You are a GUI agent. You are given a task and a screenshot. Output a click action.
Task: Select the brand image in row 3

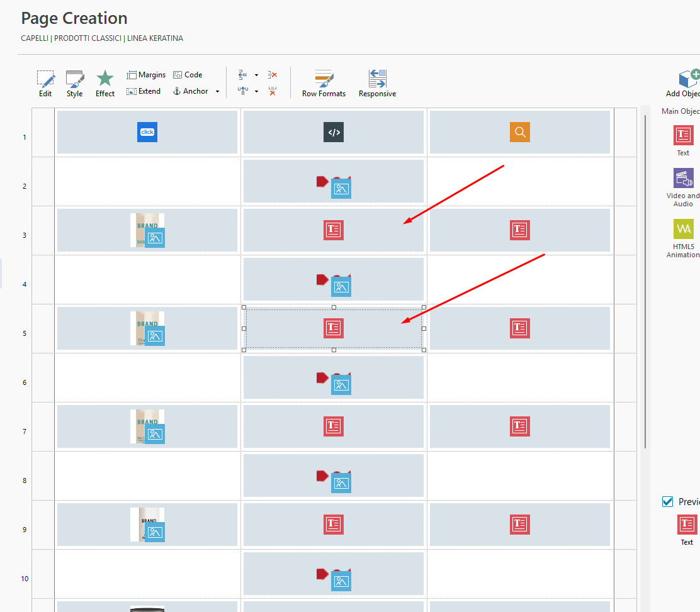(x=147, y=230)
